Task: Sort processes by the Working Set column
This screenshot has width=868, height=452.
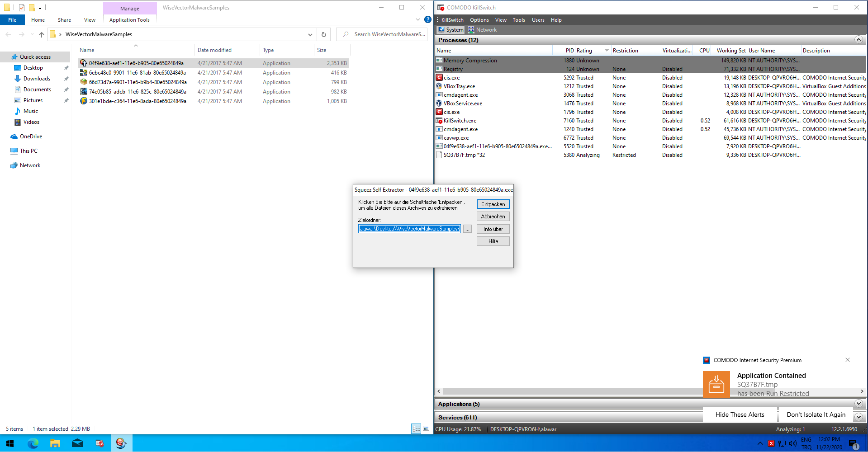Action: click(x=731, y=51)
